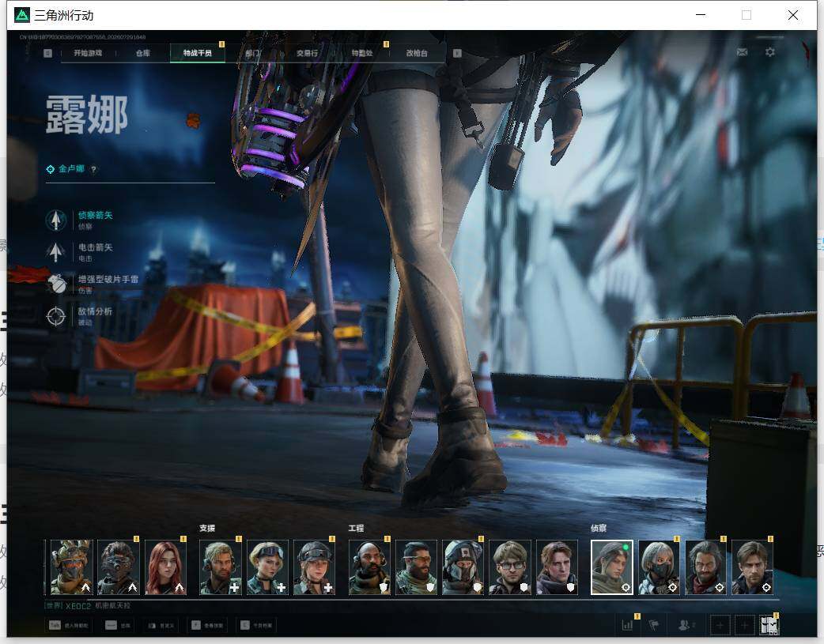Select the engineer with sunglasses and beard
Screen dimensions: 824x644
[x=416, y=567]
